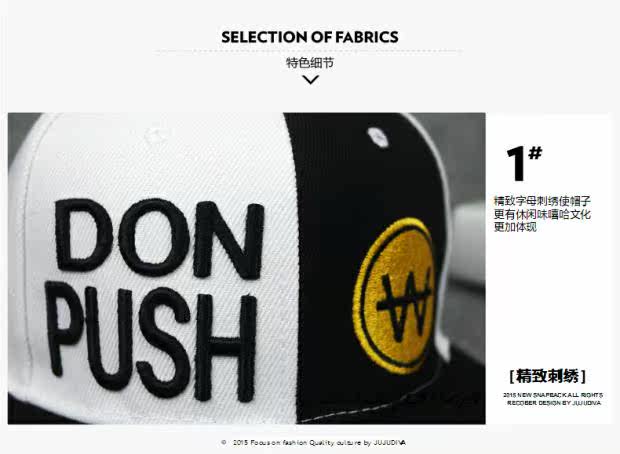Click the dotted divider under the heading
This screenshot has height=454, width=620.
click(x=308, y=51)
